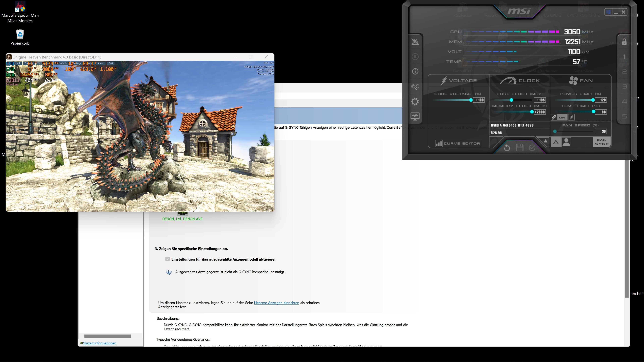Open the hardware monitor icon in Afterburner

(415, 116)
